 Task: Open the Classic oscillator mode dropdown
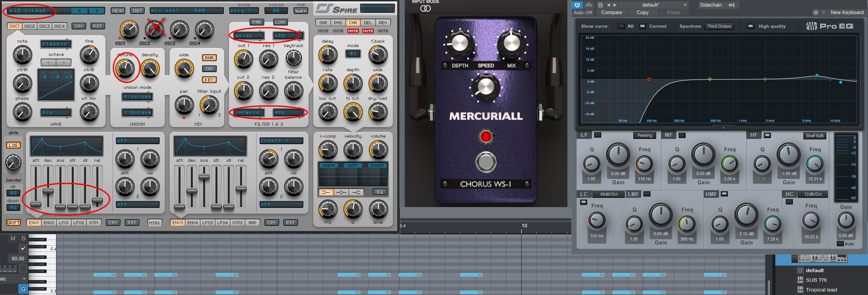[x=56, y=44]
